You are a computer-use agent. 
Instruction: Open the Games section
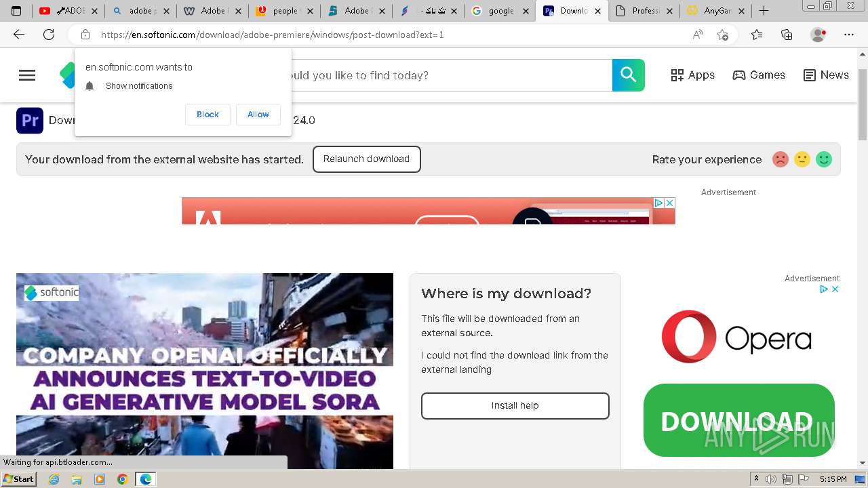point(759,75)
